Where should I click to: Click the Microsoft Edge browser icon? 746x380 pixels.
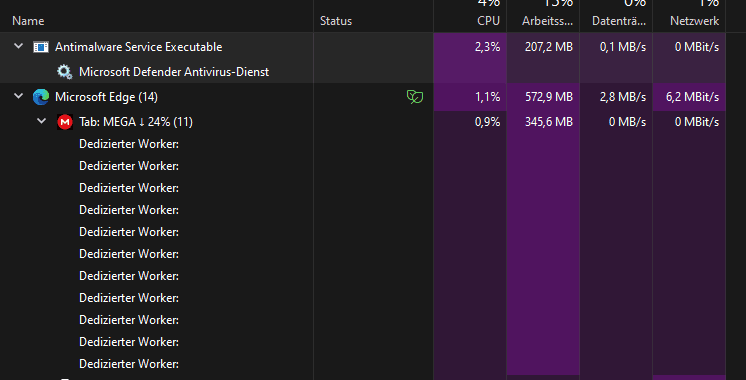point(41,97)
